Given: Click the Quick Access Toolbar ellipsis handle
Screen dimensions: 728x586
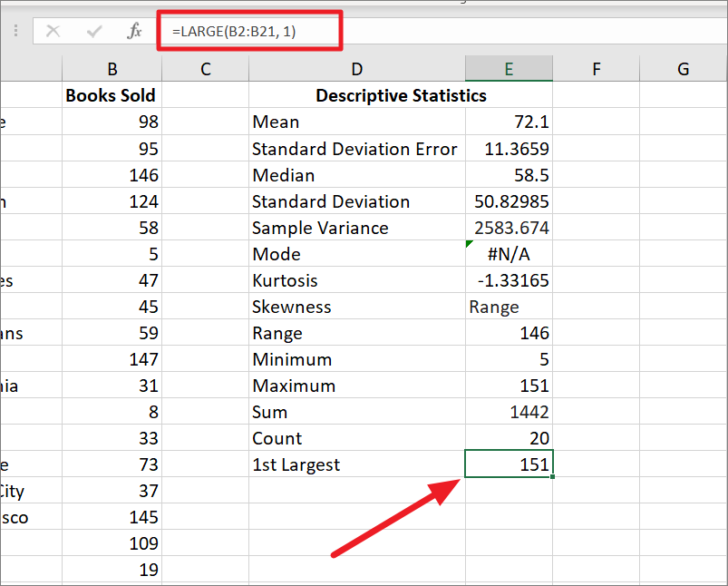Looking at the screenshot, I should [x=15, y=30].
